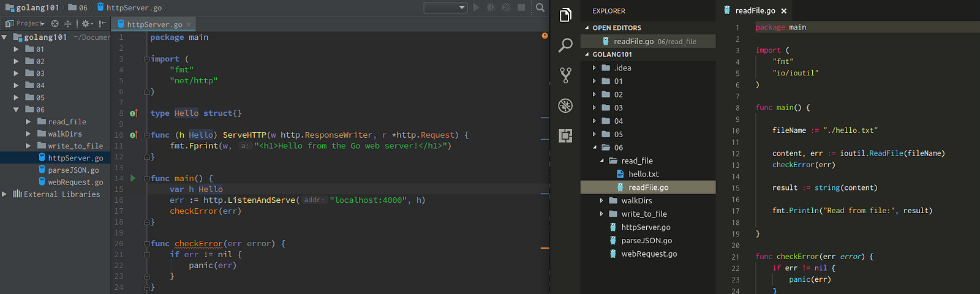Click the orange inspection warning indicator

click(x=545, y=36)
